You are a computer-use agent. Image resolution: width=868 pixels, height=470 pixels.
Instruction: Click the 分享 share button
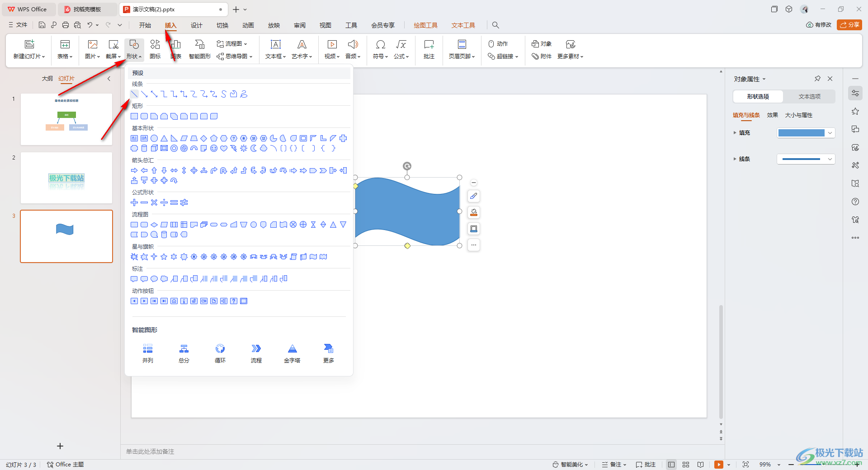point(849,25)
